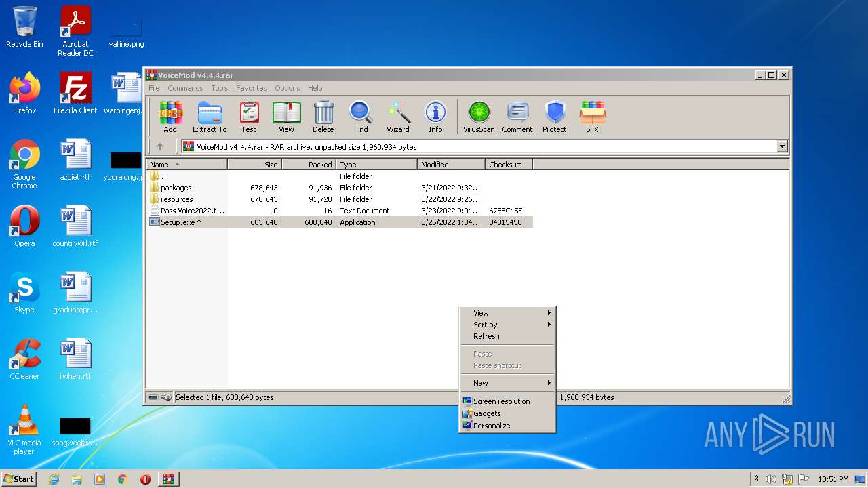Open Skype desktop shortcut
The height and width of the screenshot is (488, 868).
coord(24,293)
